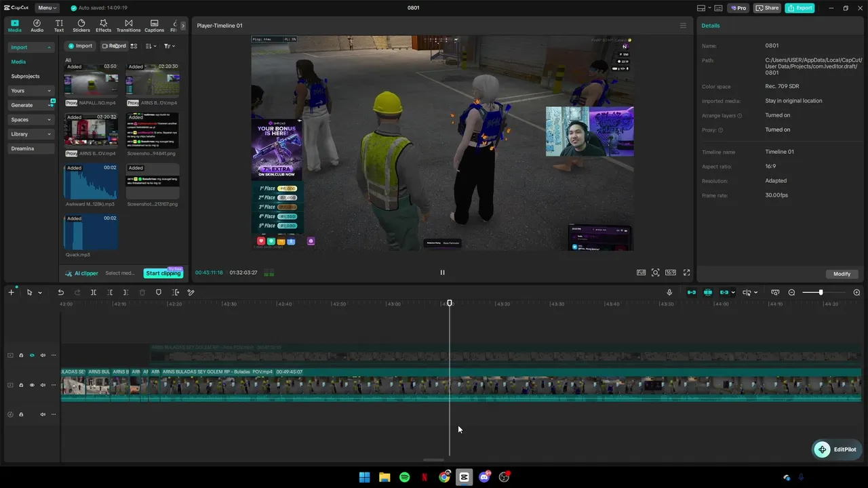868x488 pixels.
Task: Delete right of playhead
Action: pyautogui.click(x=125, y=292)
